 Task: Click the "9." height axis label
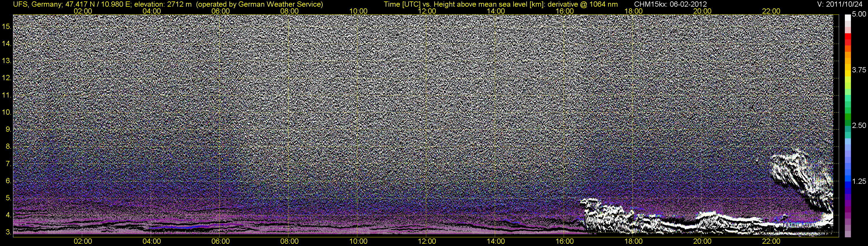[x=8, y=129]
